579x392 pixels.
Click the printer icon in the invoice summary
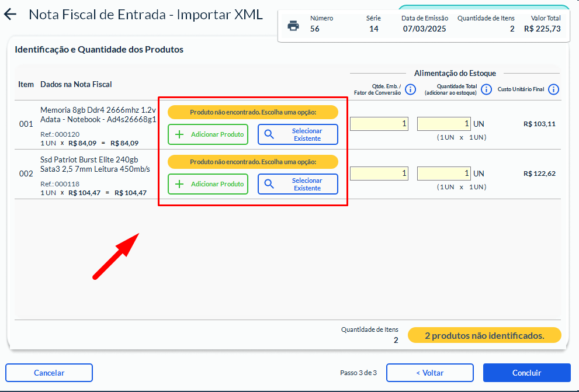tap(293, 26)
